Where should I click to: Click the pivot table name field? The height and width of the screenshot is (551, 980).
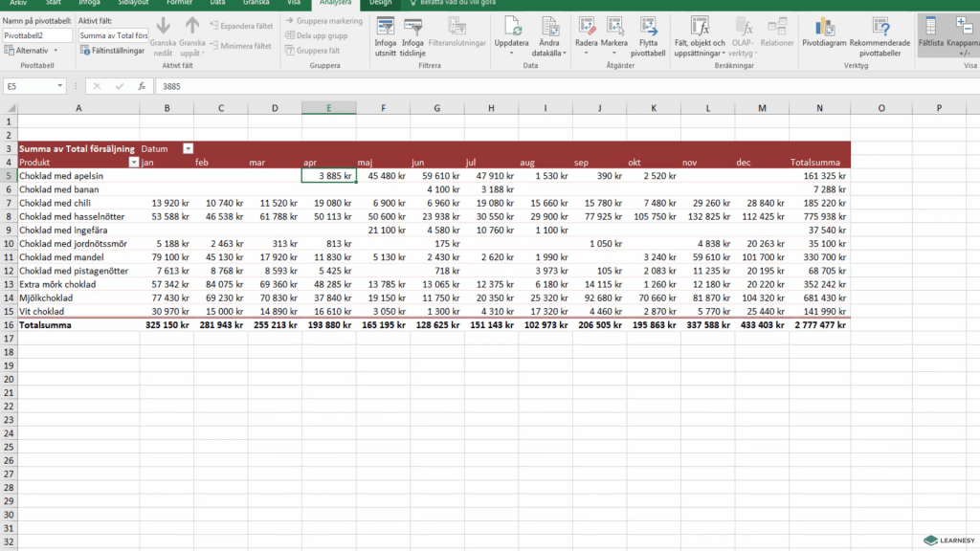coord(37,35)
